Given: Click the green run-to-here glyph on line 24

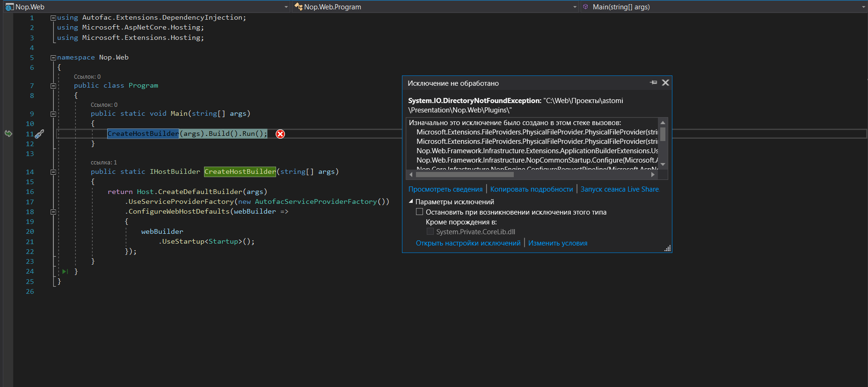Looking at the screenshot, I should (65, 271).
